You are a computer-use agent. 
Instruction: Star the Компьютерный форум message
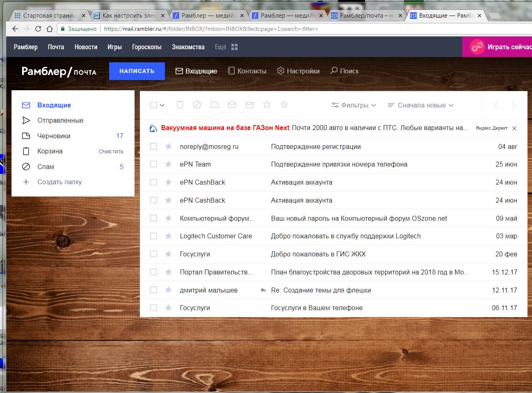coord(168,218)
